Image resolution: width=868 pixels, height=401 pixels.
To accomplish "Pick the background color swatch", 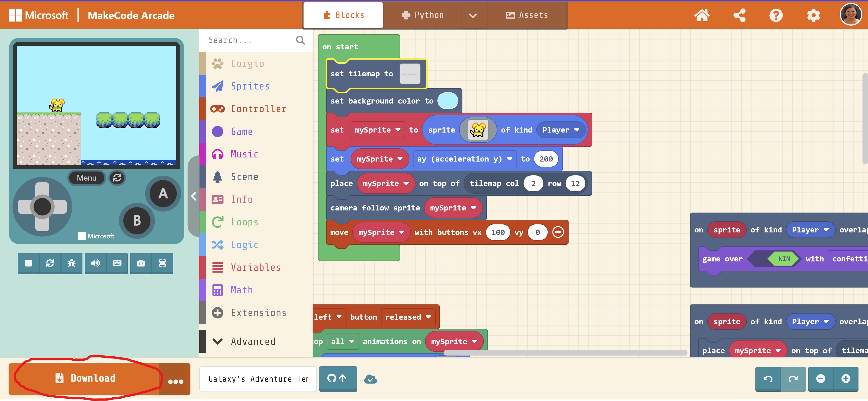I will (x=448, y=101).
